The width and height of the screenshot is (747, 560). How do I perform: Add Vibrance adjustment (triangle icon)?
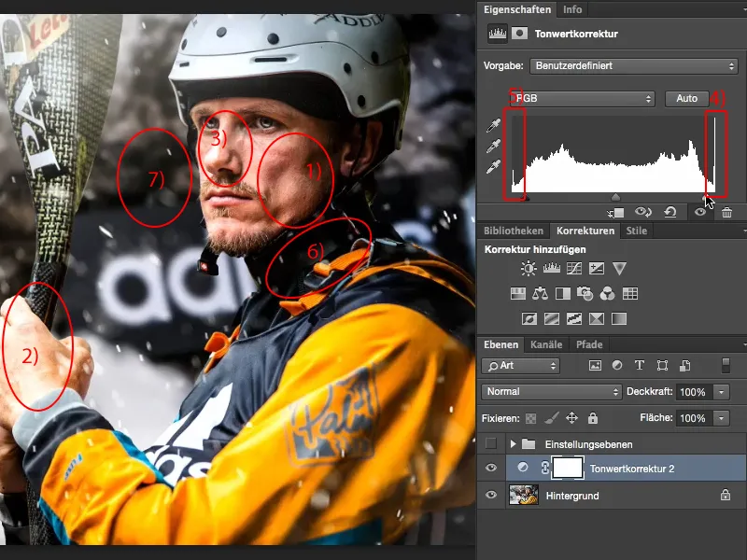[x=619, y=269]
